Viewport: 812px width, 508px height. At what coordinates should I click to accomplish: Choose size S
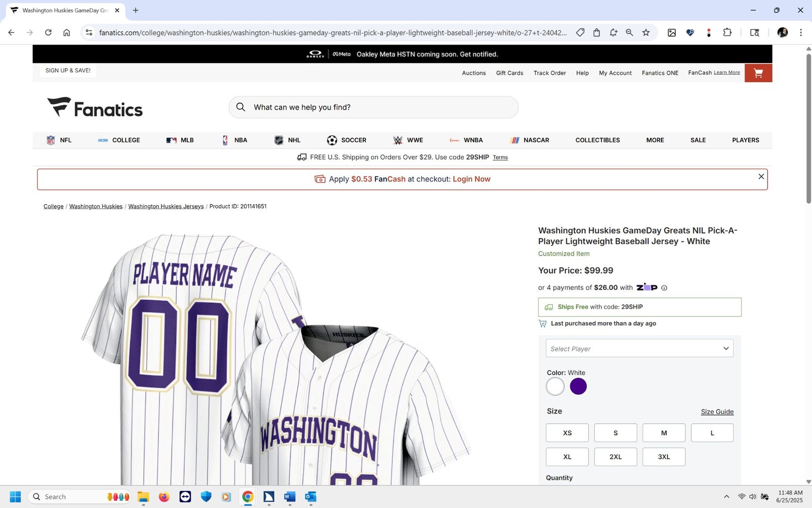coord(616,433)
